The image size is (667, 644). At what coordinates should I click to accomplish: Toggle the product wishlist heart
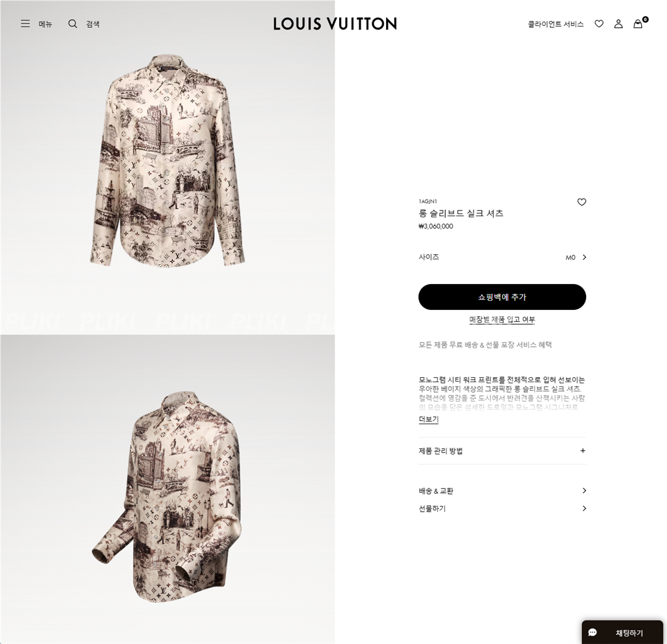pos(582,202)
